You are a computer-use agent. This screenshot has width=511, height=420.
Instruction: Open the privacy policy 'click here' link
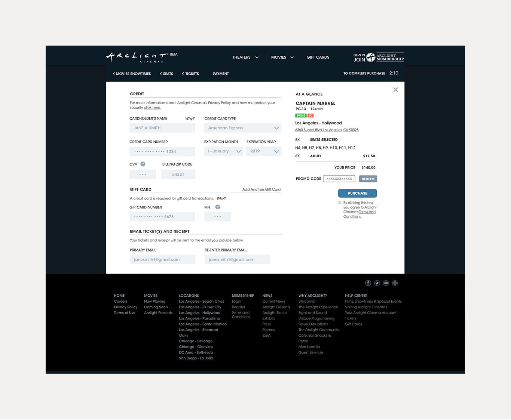coord(153,108)
